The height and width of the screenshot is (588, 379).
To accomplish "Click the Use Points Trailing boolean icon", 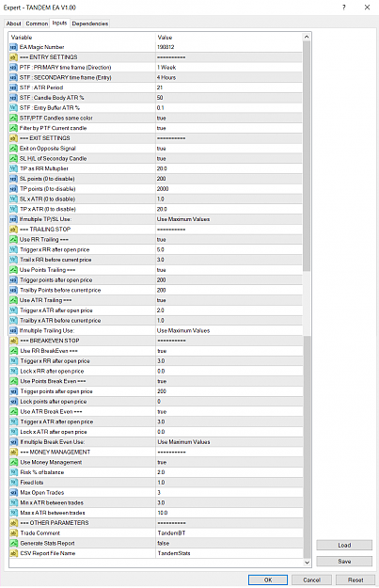I will pos(13,270).
